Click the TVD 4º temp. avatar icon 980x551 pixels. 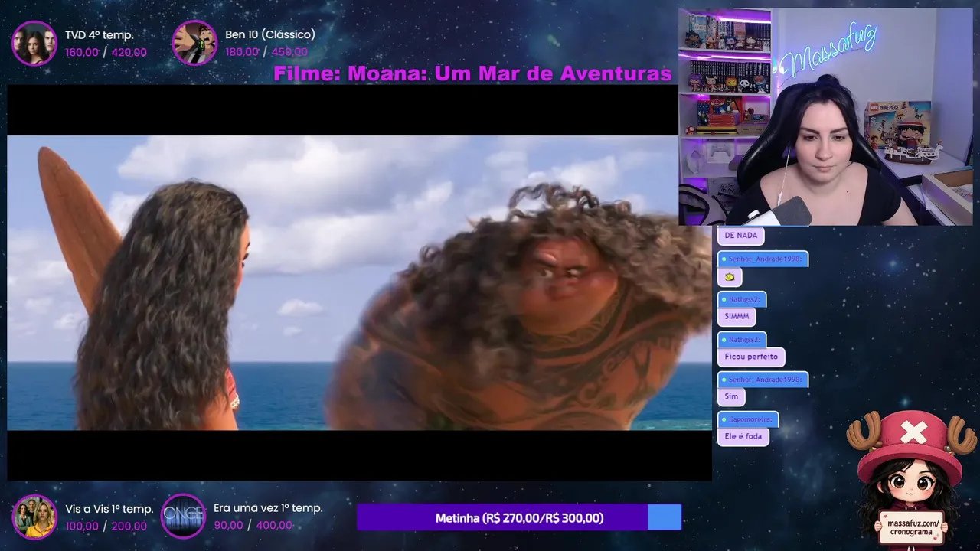pos(34,43)
